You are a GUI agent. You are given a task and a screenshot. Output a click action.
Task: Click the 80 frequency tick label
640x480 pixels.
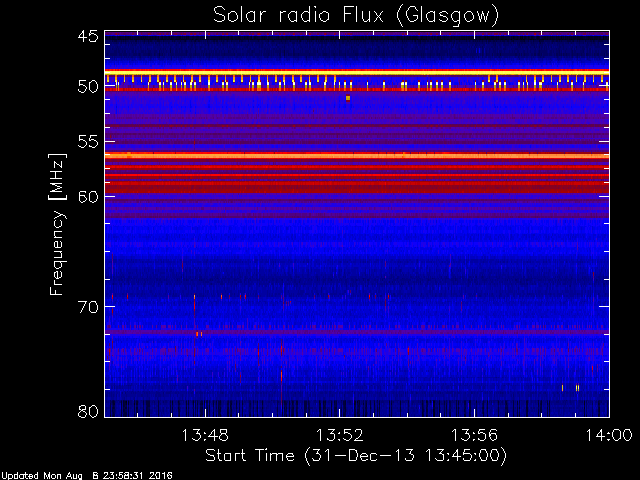(x=88, y=411)
